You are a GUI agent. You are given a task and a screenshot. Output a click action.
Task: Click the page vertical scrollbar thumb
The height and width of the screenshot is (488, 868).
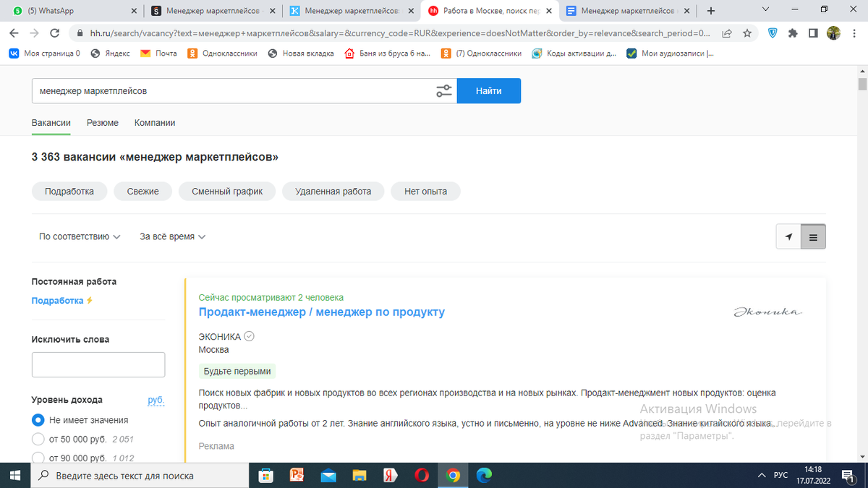point(862,84)
